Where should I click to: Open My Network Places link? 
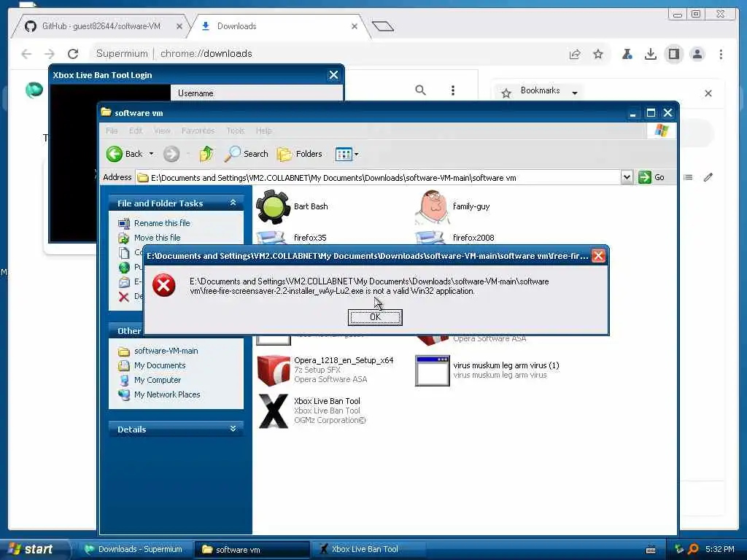click(167, 394)
